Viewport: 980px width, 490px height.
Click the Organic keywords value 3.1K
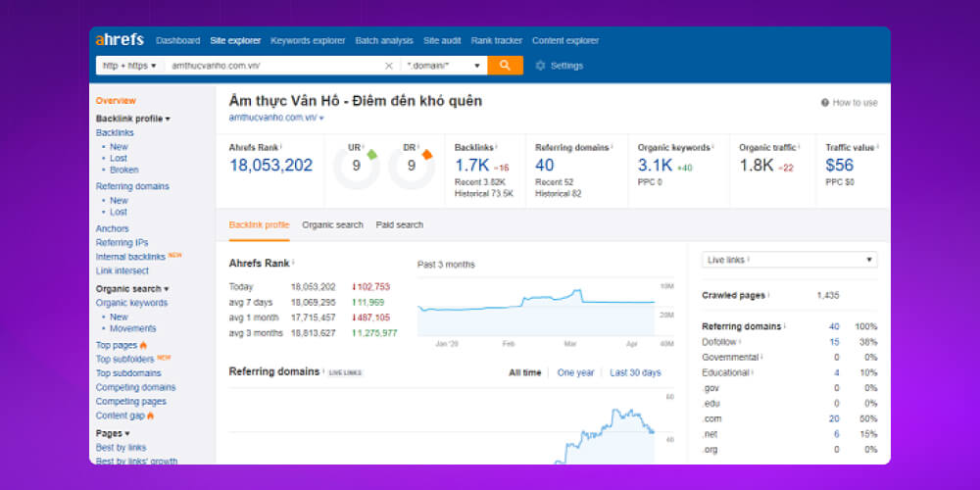click(655, 166)
